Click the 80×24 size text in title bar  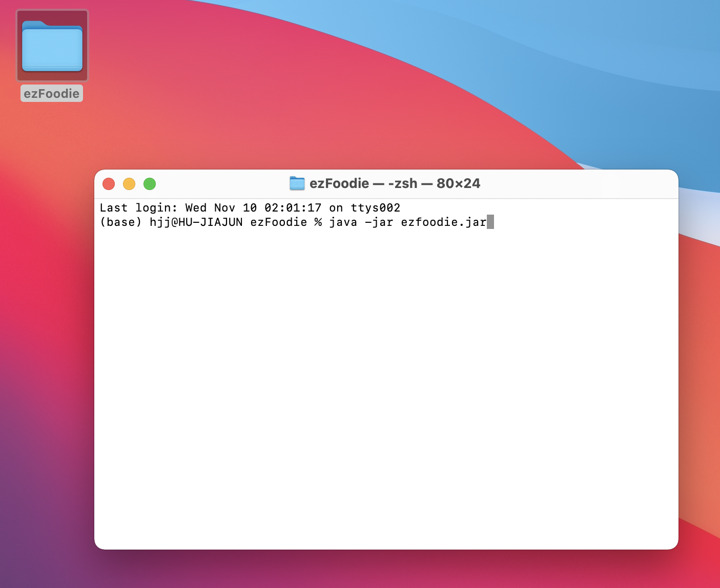(458, 183)
